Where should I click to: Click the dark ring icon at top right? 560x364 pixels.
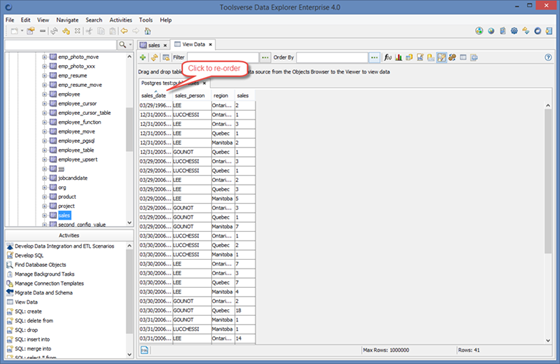[538, 31]
